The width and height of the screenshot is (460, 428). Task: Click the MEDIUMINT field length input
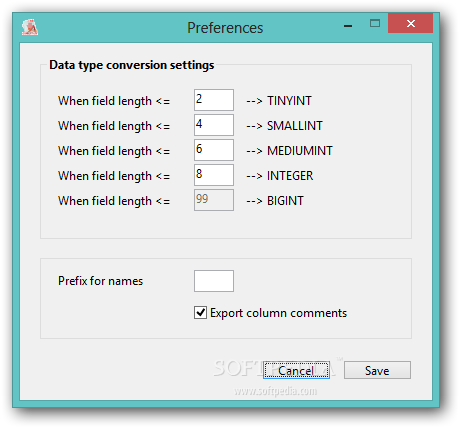214,150
